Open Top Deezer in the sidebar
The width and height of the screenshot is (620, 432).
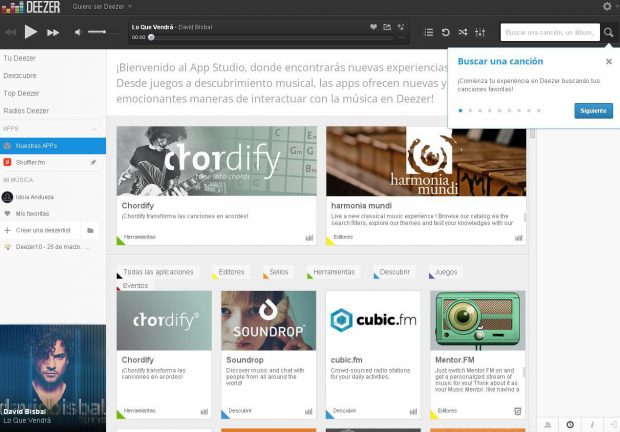point(22,93)
